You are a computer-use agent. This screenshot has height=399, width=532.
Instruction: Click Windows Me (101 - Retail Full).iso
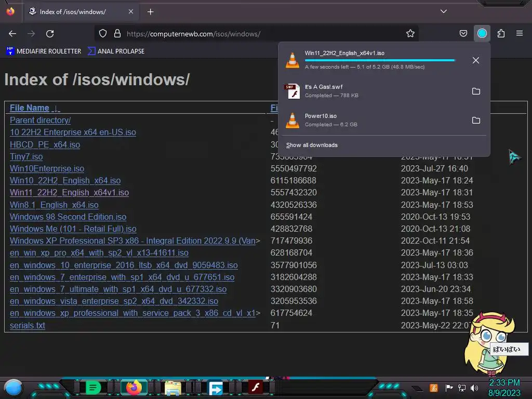(73, 229)
